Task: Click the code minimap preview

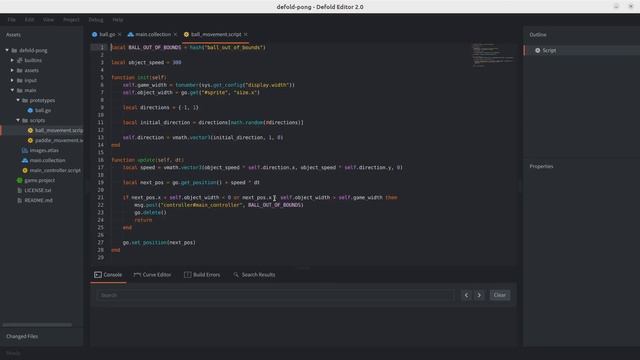Action: 493,55
